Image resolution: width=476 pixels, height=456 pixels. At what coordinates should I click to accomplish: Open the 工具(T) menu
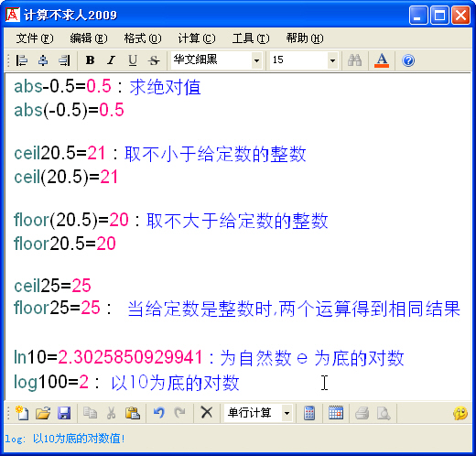(x=251, y=38)
